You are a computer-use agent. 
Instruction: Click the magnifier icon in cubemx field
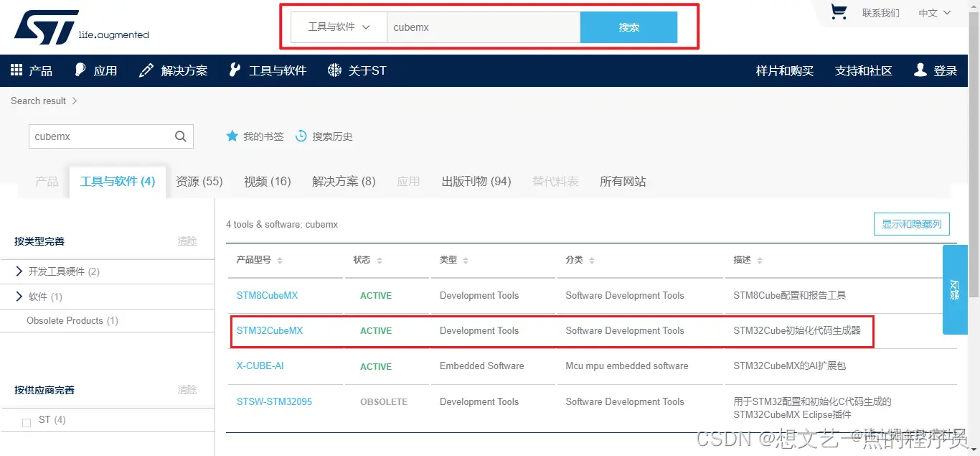tap(181, 136)
